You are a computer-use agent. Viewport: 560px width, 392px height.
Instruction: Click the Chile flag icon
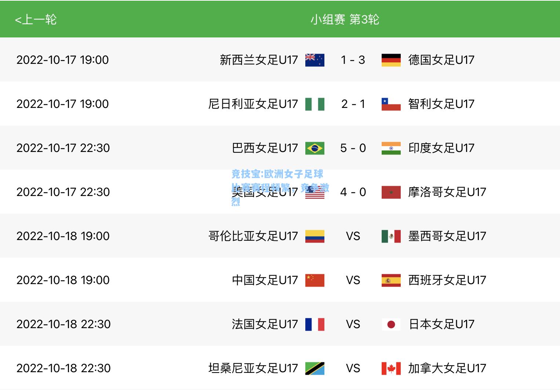point(391,104)
